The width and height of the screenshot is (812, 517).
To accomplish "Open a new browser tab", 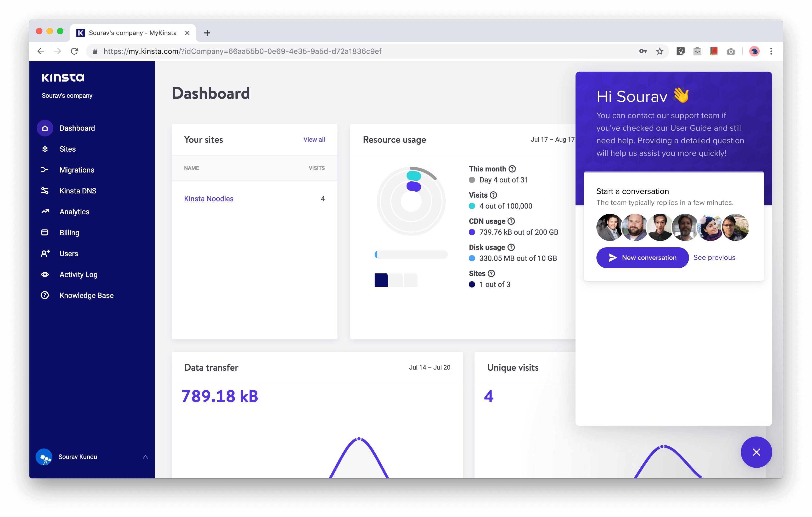I will pos(207,33).
